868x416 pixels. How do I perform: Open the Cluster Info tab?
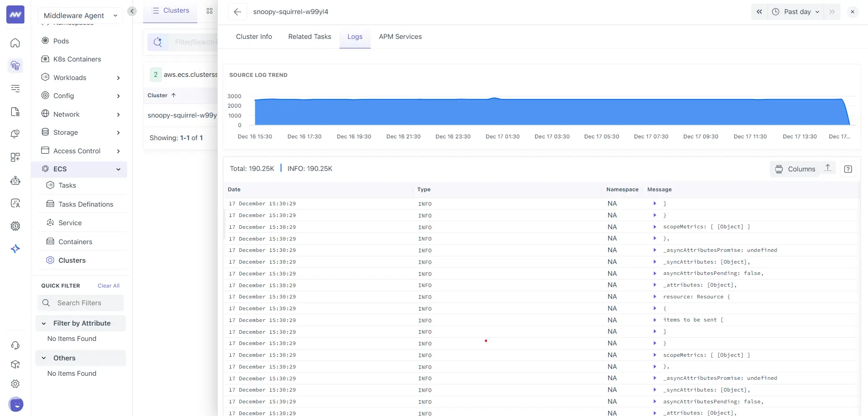pyautogui.click(x=253, y=37)
